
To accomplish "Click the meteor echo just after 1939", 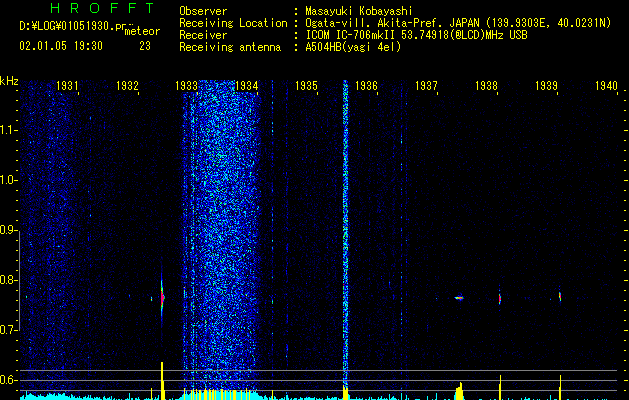I will (x=560, y=296).
